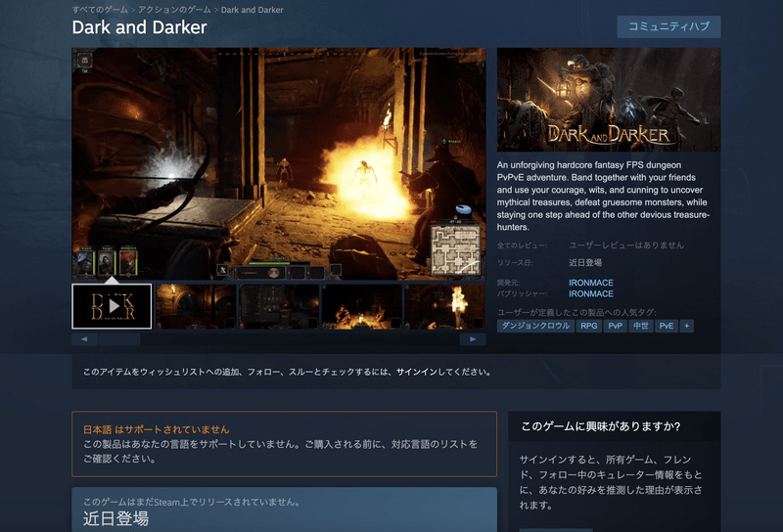Select the 中世 tag
The width and height of the screenshot is (783, 532).
(x=641, y=326)
